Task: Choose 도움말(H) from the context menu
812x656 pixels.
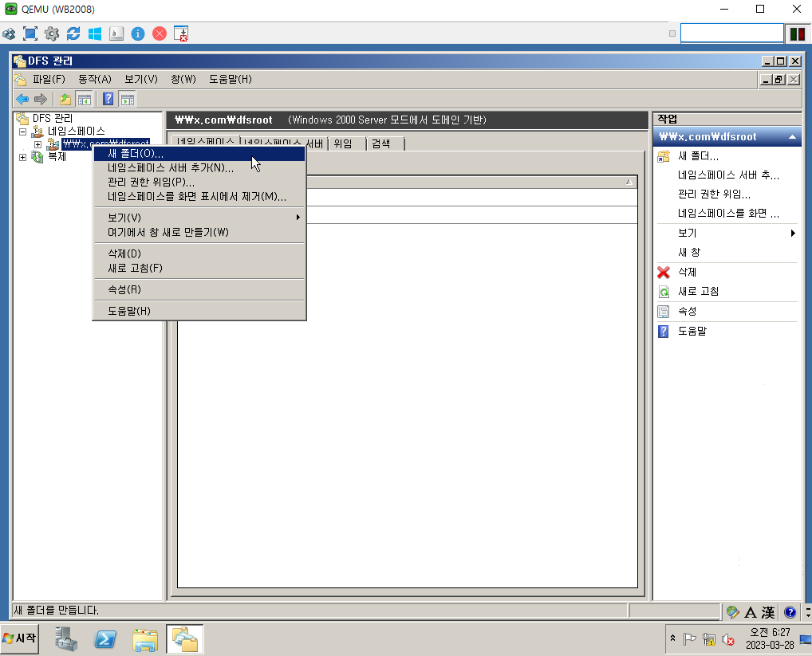Action: pos(199,311)
